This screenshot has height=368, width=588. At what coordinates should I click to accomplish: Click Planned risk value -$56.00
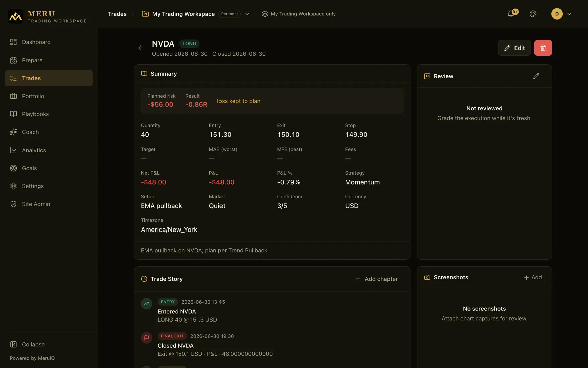160,104
